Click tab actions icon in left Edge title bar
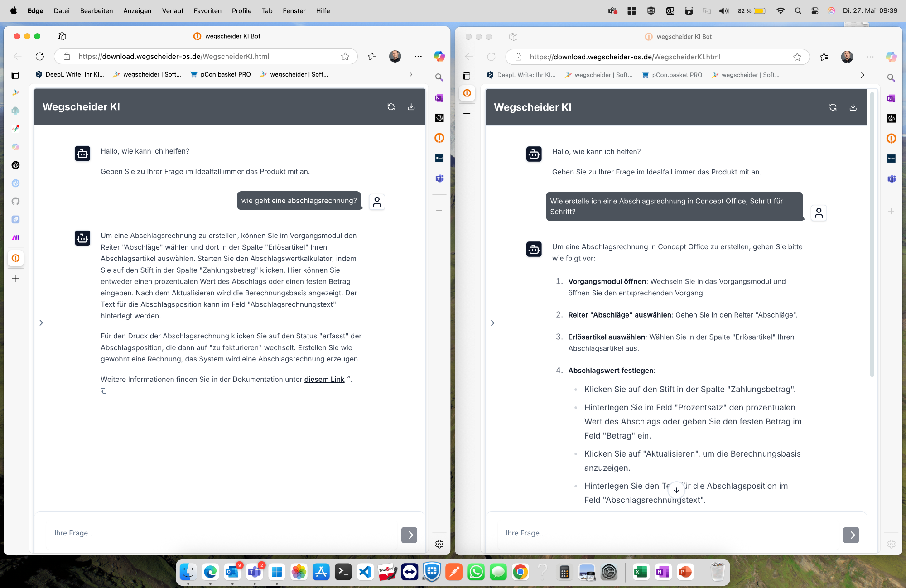906x588 pixels. point(62,36)
